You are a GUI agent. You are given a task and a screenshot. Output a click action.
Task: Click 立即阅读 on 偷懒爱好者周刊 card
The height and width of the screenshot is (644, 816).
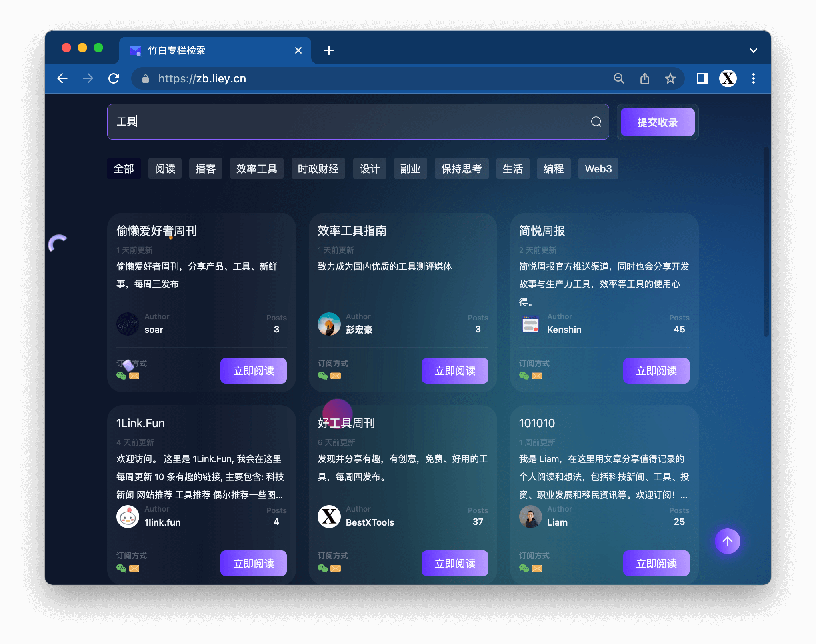(x=254, y=371)
